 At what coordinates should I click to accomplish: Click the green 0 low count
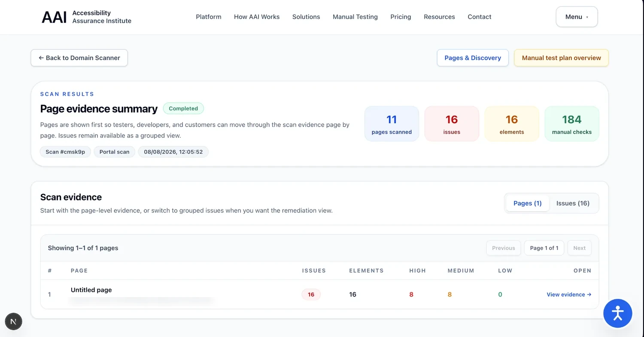point(500,294)
